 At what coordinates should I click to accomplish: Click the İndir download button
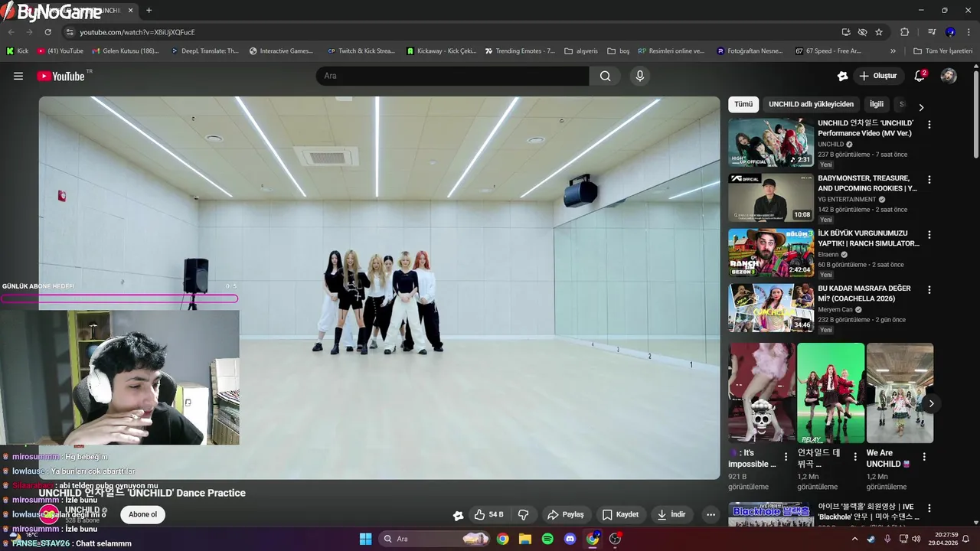point(671,514)
